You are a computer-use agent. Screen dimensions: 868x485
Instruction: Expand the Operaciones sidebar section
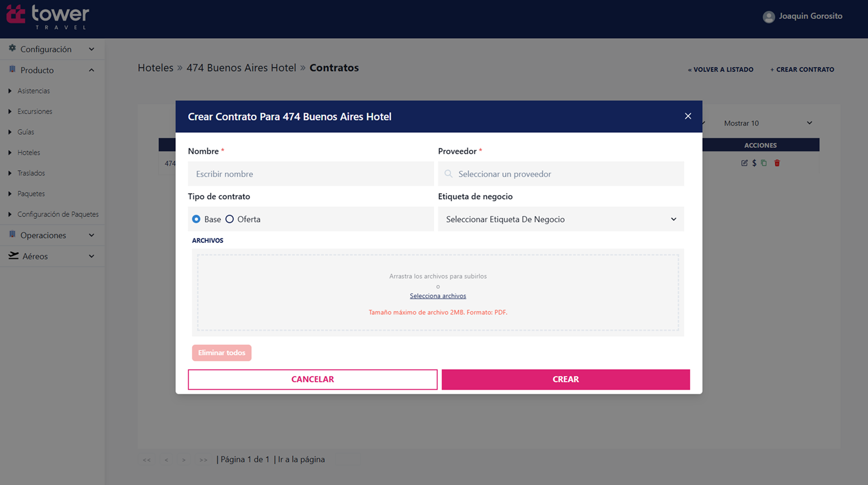(x=52, y=235)
